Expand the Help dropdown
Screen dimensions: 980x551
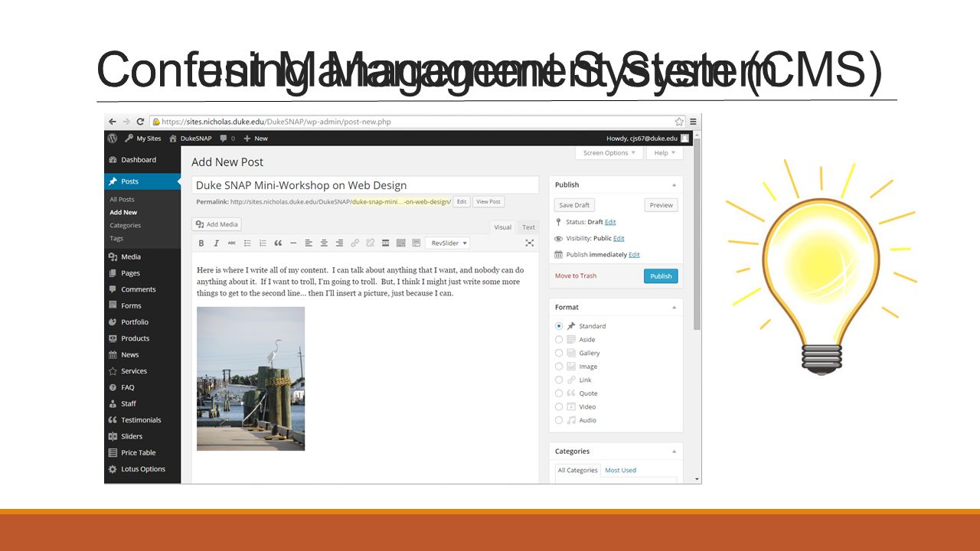click(665, 153)
